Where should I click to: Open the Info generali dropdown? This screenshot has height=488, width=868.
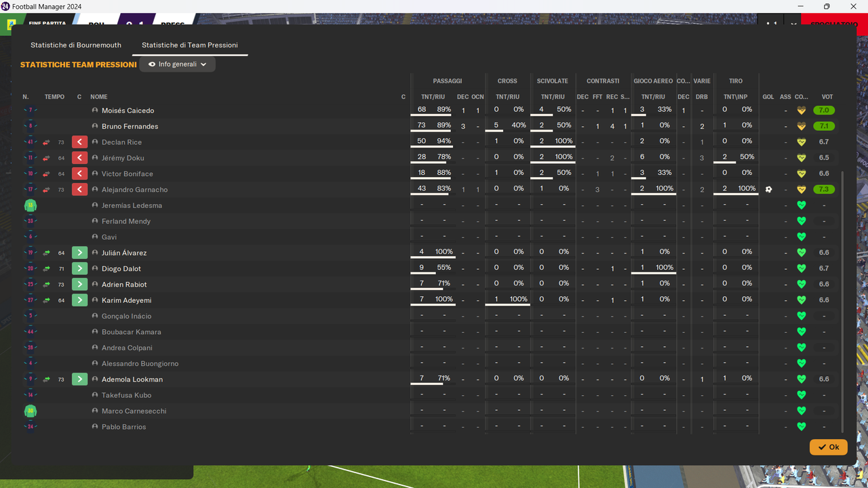click(177, 64)
